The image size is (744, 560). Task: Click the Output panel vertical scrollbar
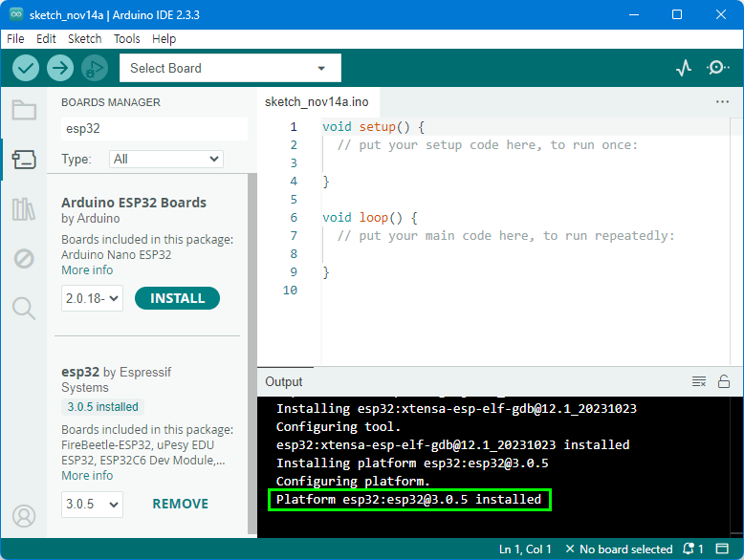pos(736,467)
